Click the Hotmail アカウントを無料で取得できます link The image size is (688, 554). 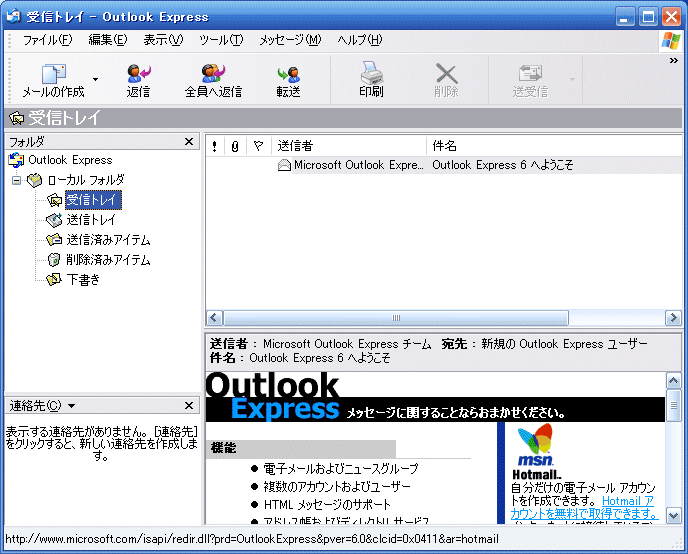(583, 507)
